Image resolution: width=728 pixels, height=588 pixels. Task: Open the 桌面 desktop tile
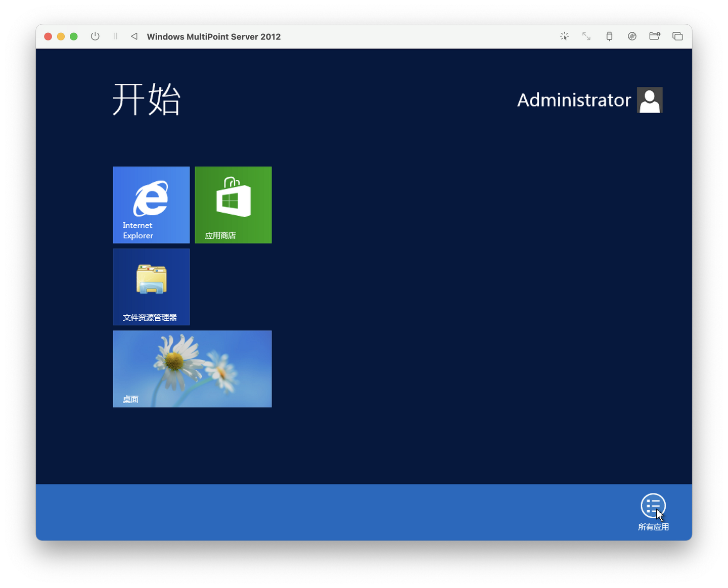tap(192, 369)
